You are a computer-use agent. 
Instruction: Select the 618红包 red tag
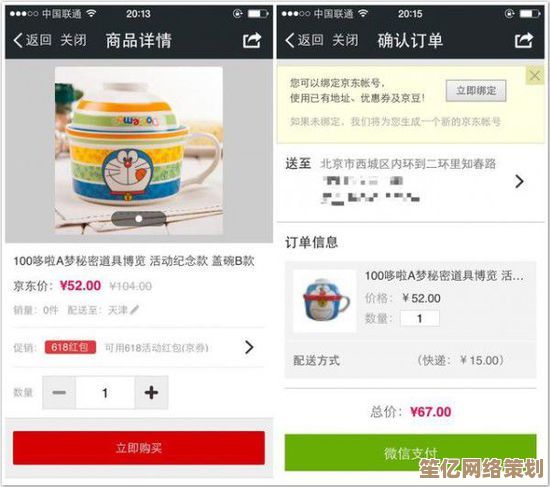tap(70, 347)
